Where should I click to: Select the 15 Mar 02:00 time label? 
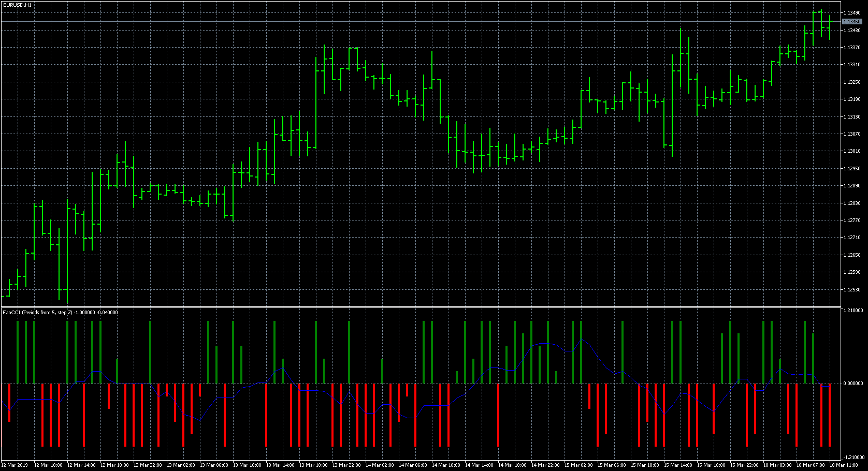(578, 465)
